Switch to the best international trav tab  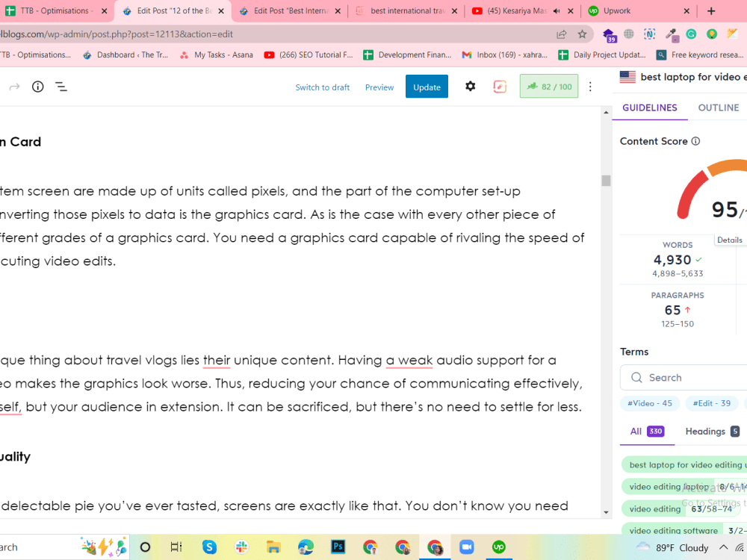[407, 10]
